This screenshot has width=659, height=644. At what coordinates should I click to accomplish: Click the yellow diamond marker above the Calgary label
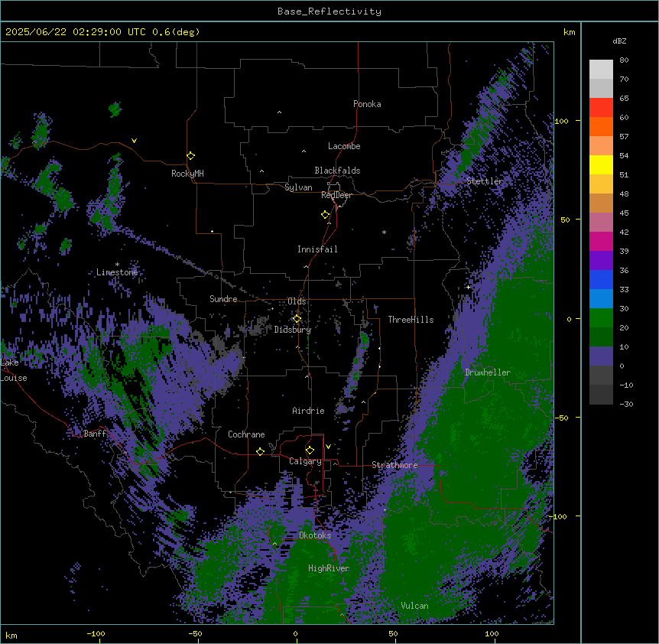pos(310,450)
